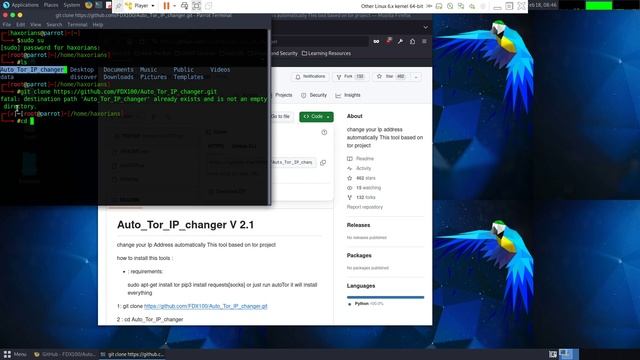Click the VMware network adapter device icon
640x360 pixels.
coord(461,6)
